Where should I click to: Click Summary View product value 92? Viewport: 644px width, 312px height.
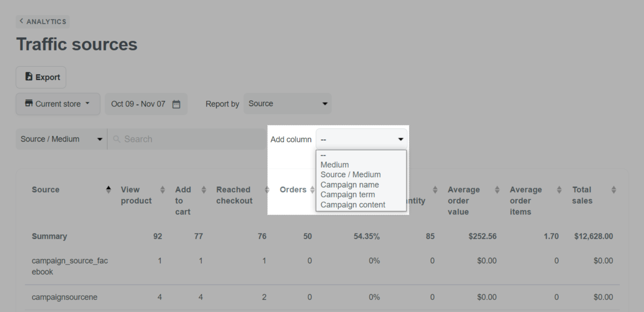click(x=158, y=236)
